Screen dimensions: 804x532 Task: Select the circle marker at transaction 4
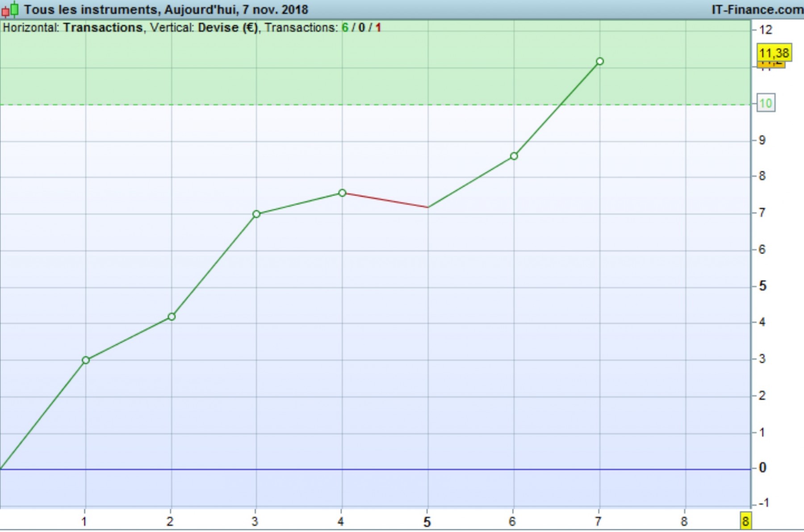tap(342, 193)
